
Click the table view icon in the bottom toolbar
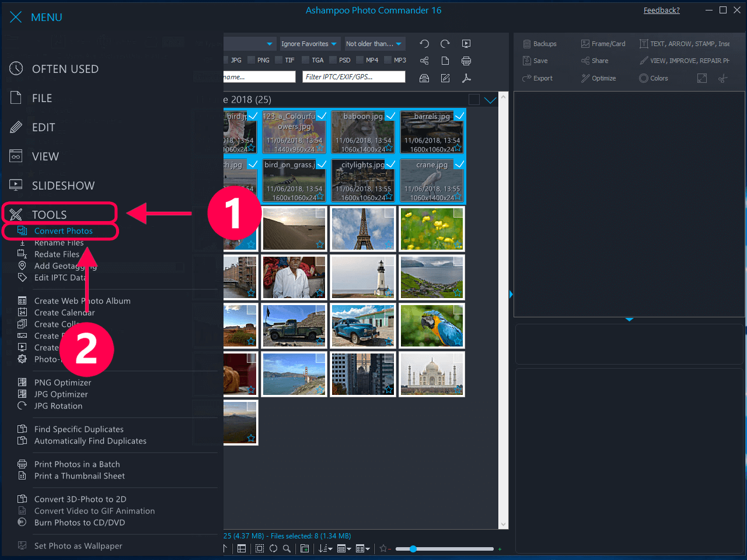click(242, 548)
